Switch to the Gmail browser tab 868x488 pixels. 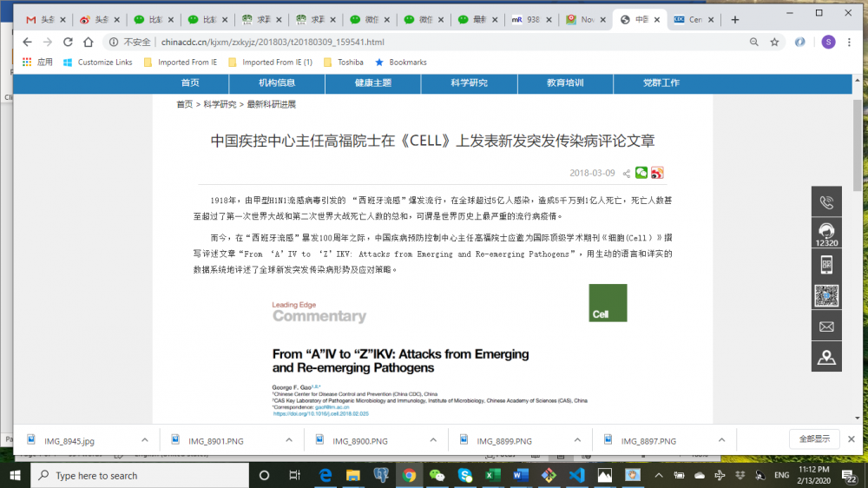pos(43,19)
